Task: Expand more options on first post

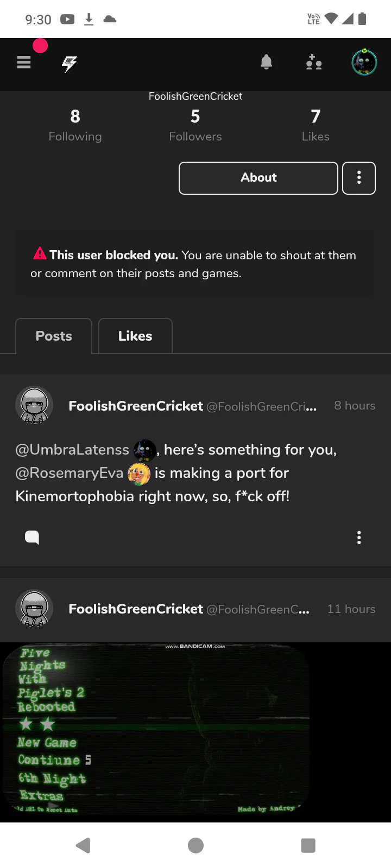Action: [359, 537]
